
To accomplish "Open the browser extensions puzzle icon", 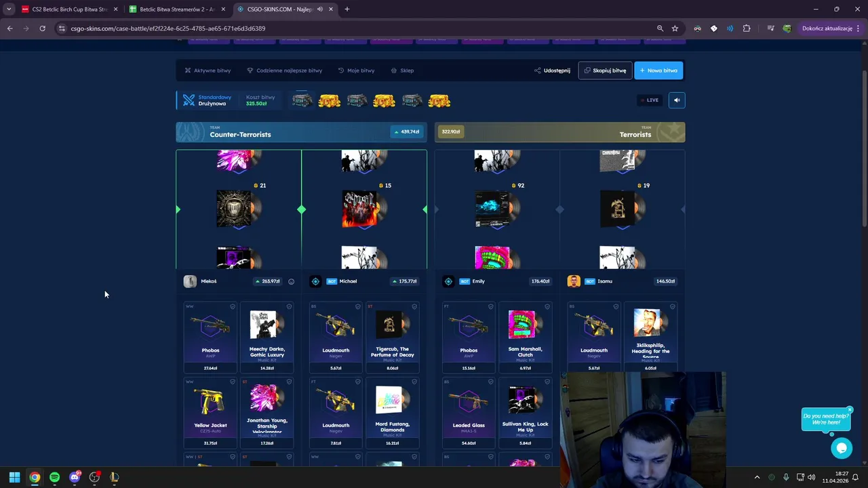I will [747, 28].
